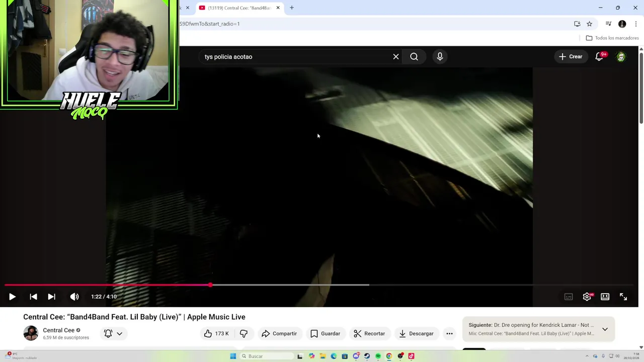Enter fullscreen mode
This screenshot has width=644, height=362.
coord(623,297)
